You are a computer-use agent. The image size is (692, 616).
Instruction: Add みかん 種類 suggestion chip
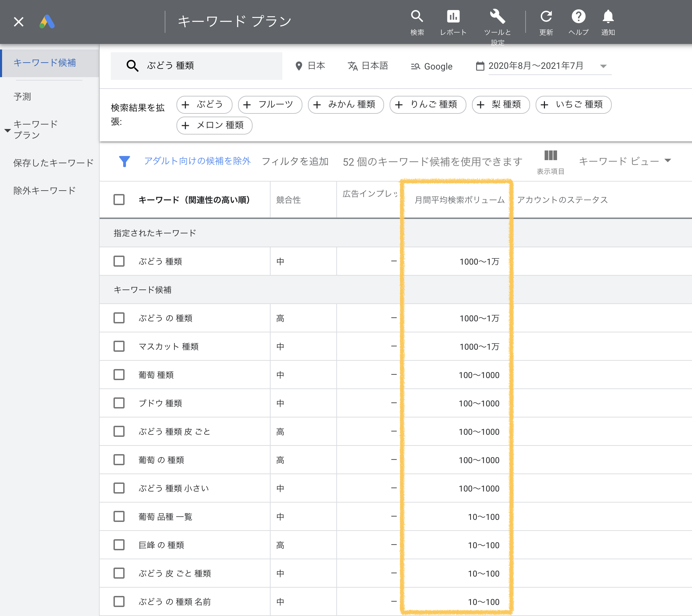[x=346, y=104]
